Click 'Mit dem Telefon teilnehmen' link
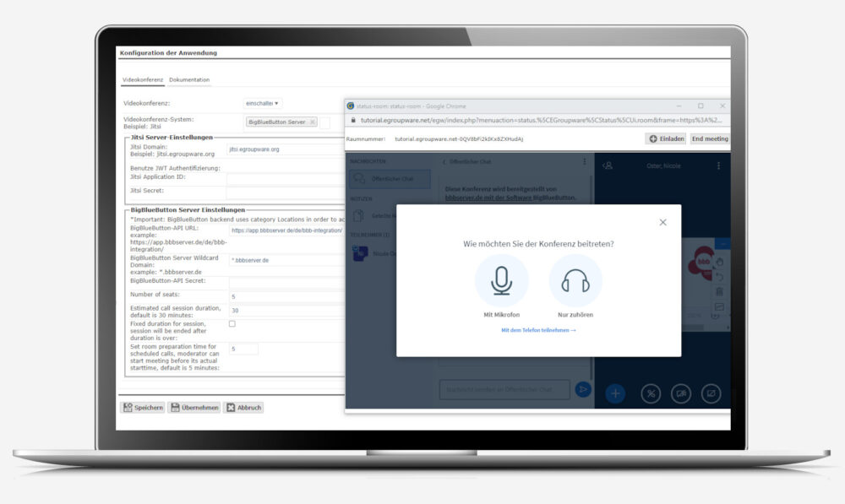Image resolution: width=845 pixels, height=504 pixels. [x=538, y=330]
